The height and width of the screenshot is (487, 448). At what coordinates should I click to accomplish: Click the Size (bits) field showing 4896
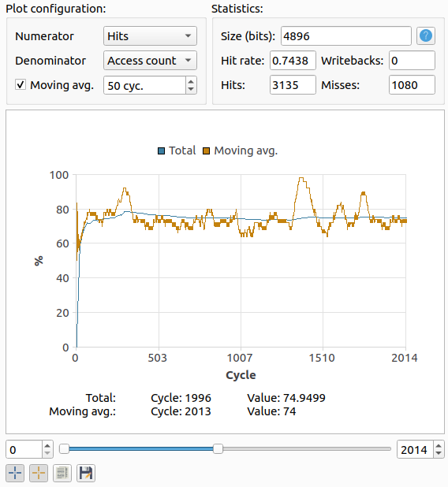346,36
